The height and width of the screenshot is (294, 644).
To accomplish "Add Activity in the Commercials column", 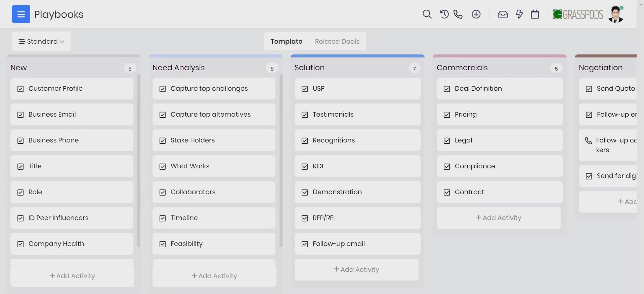I will click(x=499, y=218).
